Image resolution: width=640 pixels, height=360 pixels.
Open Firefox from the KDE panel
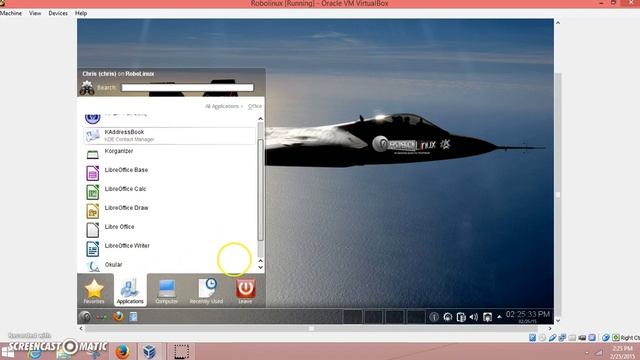click(118, 316)
